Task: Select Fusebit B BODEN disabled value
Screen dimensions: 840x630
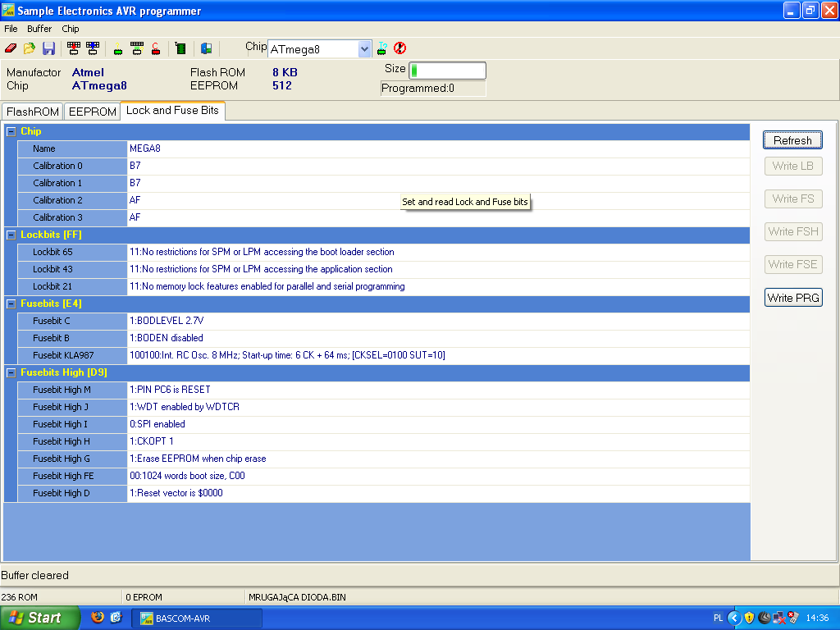Action: click(x=438, y=338)
